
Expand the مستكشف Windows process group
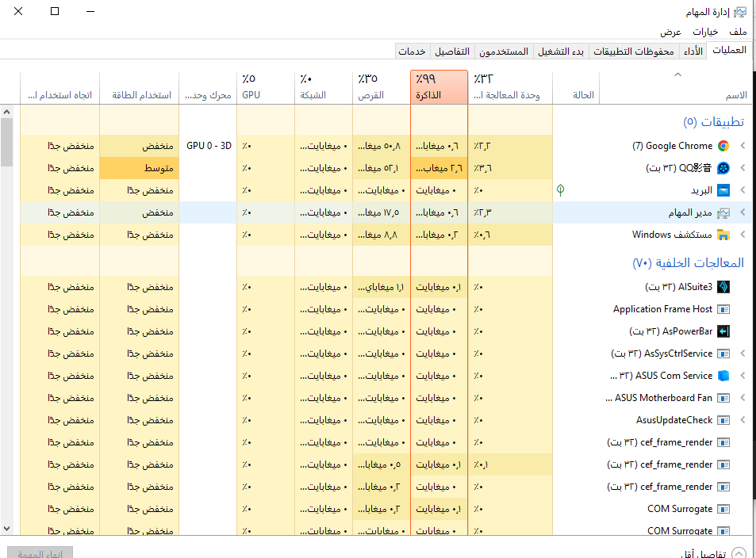[x=743, y=235]
